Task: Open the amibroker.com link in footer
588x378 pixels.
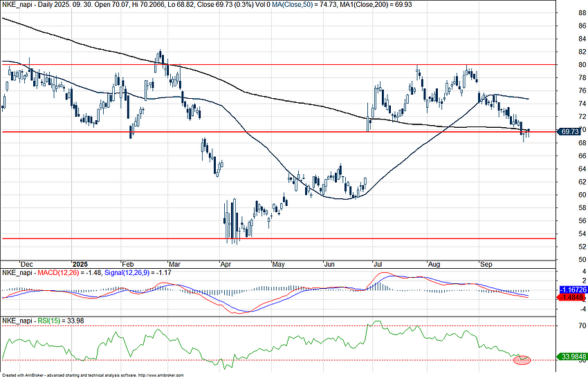Action: (161, 375)
